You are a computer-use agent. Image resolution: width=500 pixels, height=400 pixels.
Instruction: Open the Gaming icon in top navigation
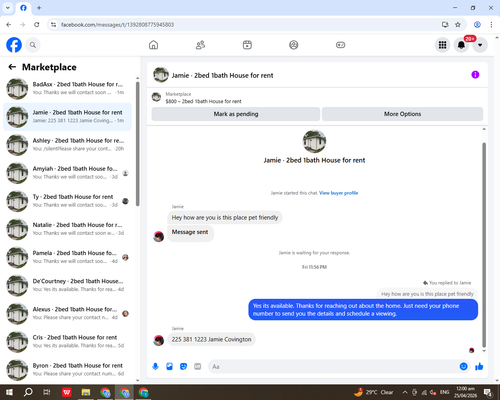tap(340, 45)
